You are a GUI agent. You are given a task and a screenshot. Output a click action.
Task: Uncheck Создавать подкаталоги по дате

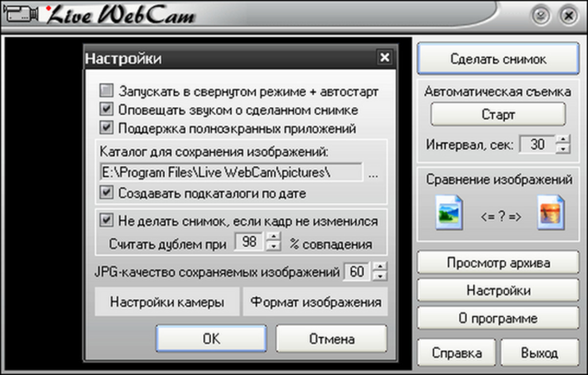pos(106,192)
